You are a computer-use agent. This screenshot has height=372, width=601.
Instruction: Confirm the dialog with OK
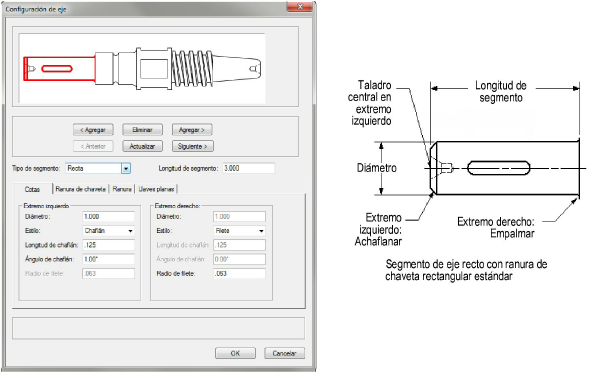[x=235, y=353]
